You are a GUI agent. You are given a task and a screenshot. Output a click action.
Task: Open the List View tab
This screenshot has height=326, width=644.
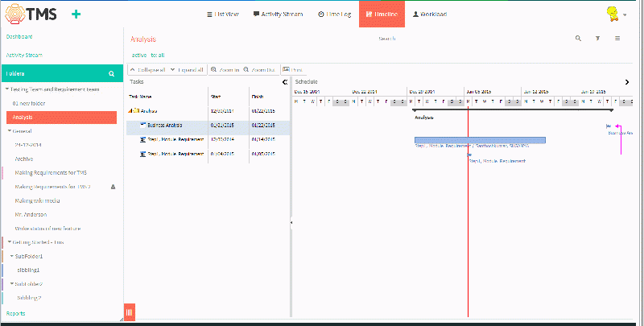coord(223,14)
